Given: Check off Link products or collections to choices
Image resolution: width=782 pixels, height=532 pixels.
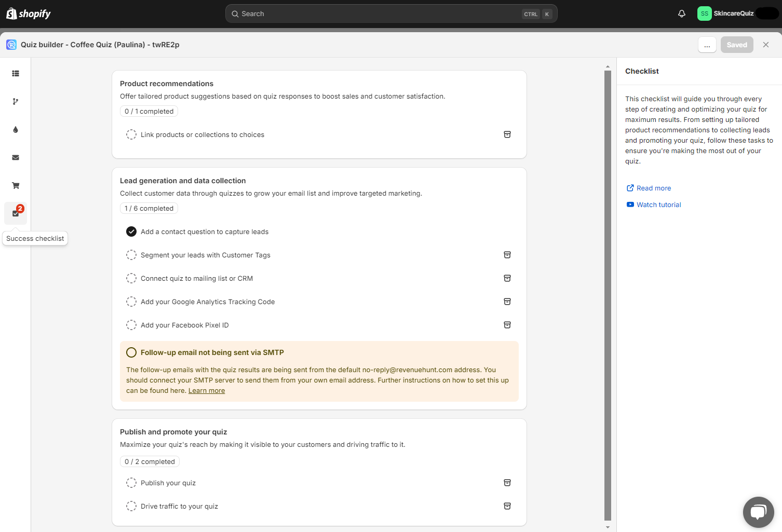Looking at the screenshot, I should click(131, 134).
